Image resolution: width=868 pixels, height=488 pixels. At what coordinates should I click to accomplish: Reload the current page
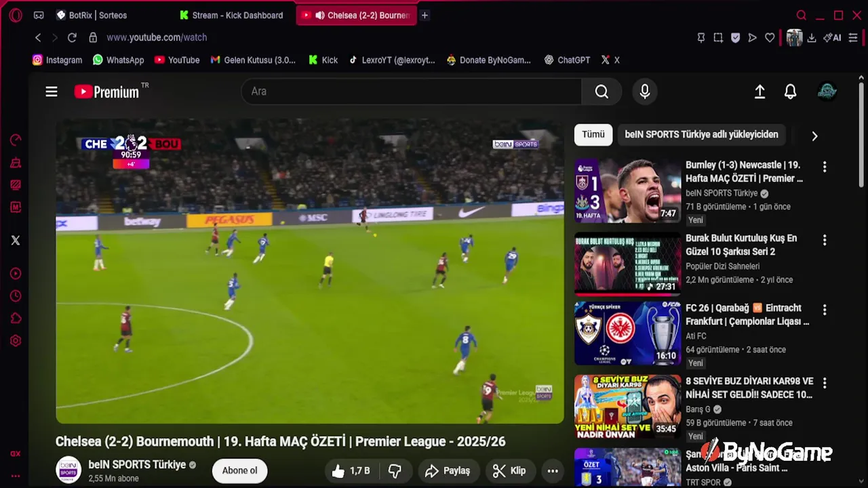(72, 37)
